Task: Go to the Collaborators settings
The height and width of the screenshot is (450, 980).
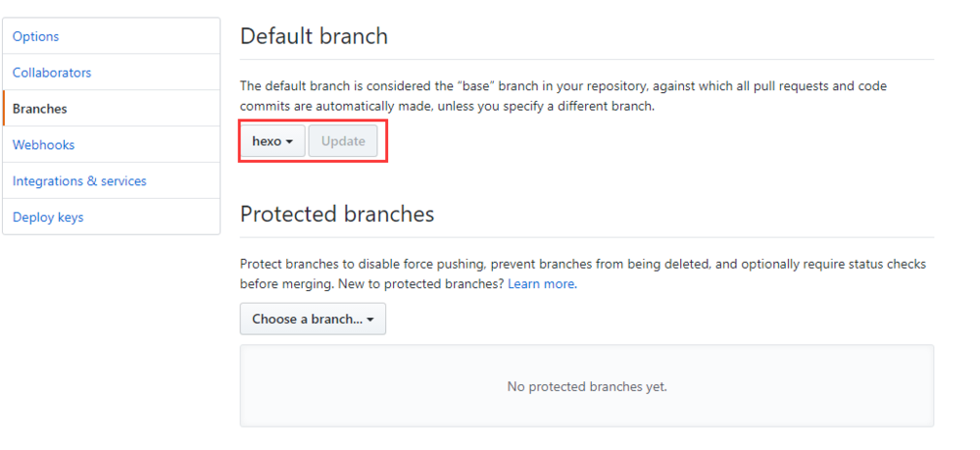Action: pos(52,73)
